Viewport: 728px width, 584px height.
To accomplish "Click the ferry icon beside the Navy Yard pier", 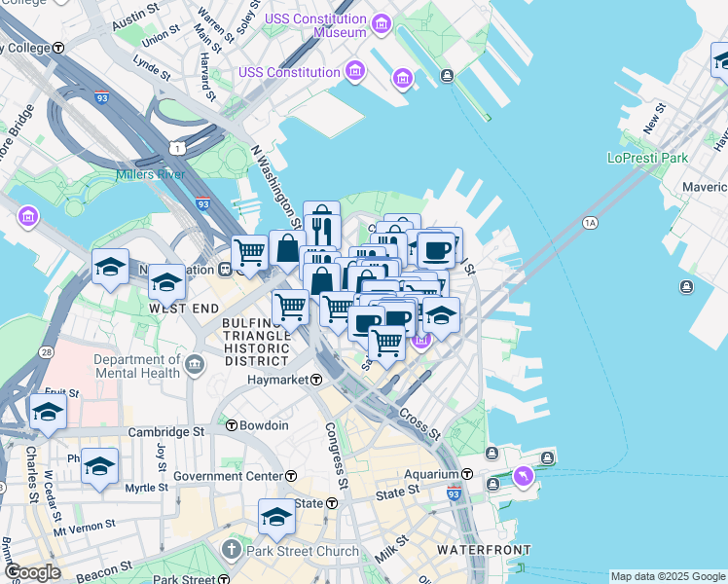I will (x=447, y=75).
